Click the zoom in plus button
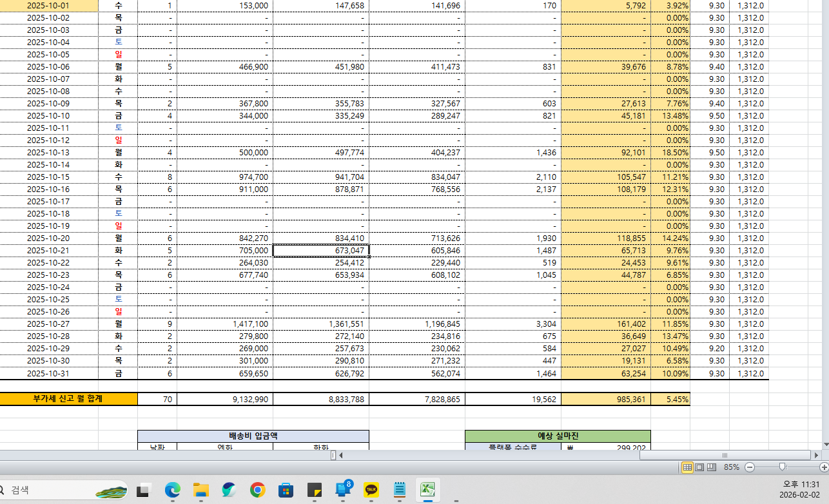This screenshot has width=829, height=504. [x=824, y=467]
